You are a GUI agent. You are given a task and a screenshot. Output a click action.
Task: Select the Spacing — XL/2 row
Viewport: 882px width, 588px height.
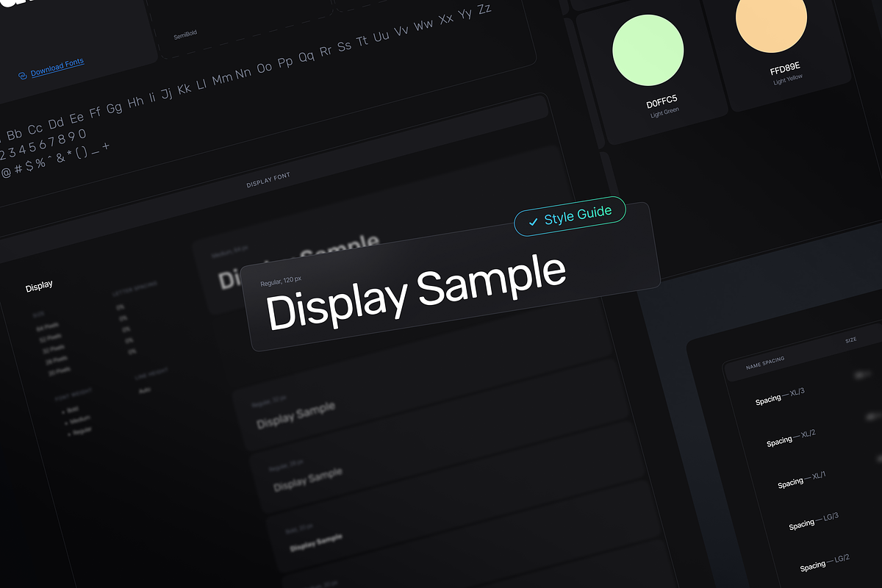[791, 438]
